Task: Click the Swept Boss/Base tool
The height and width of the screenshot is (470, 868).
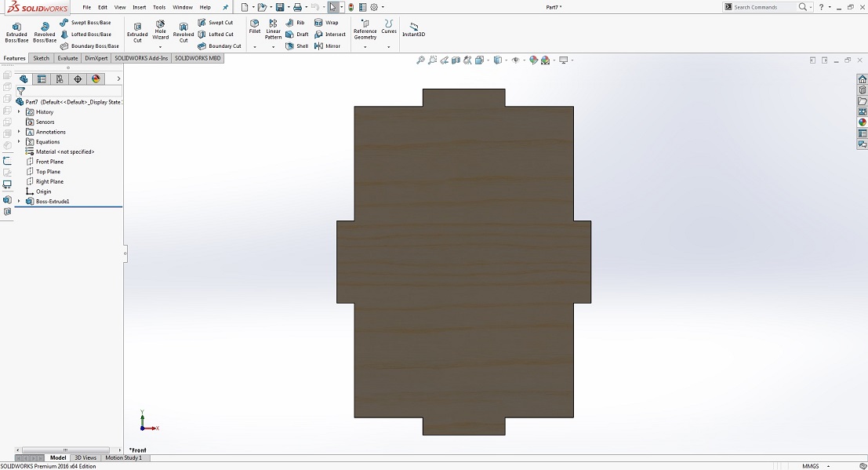Action: point(85,23)
